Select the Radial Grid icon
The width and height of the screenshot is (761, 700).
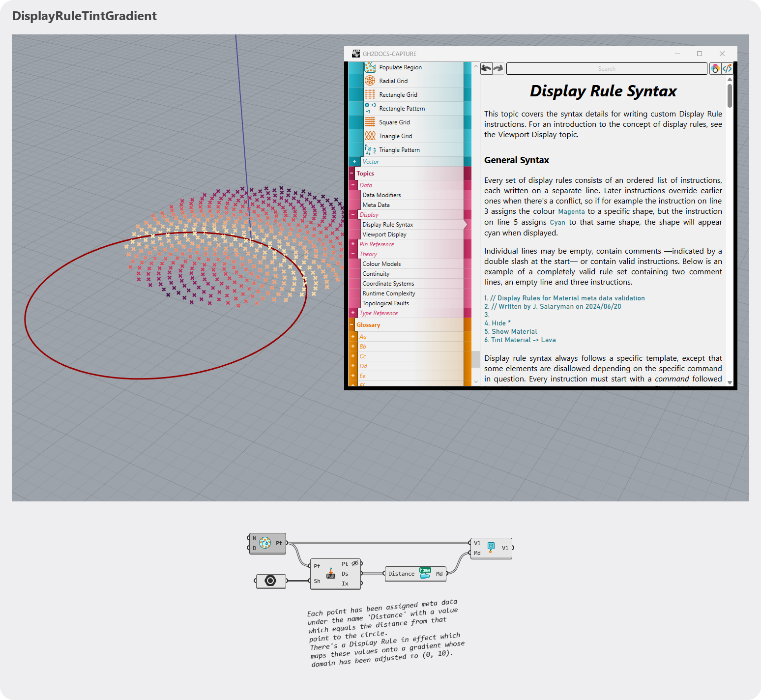coord(370,81)
